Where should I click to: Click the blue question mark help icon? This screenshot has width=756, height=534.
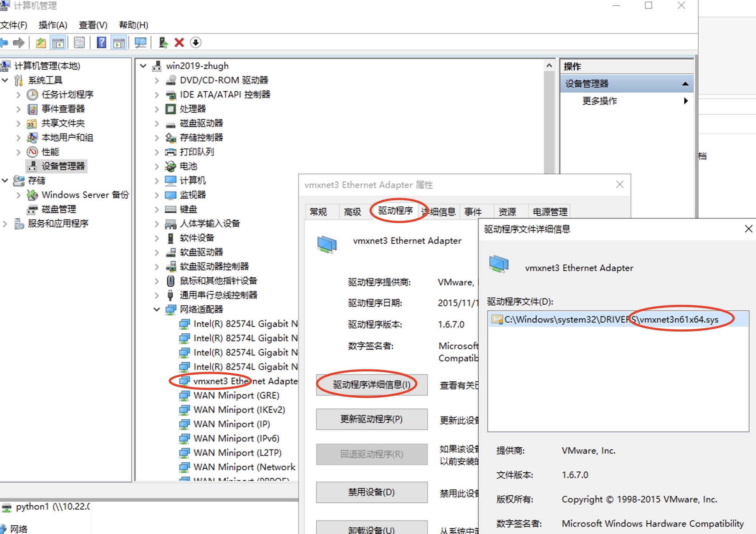pyautogui.click(x=102, y=43)
